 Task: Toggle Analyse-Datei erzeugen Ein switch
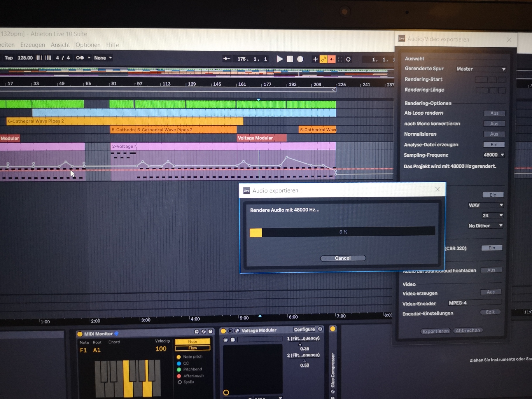494,144
